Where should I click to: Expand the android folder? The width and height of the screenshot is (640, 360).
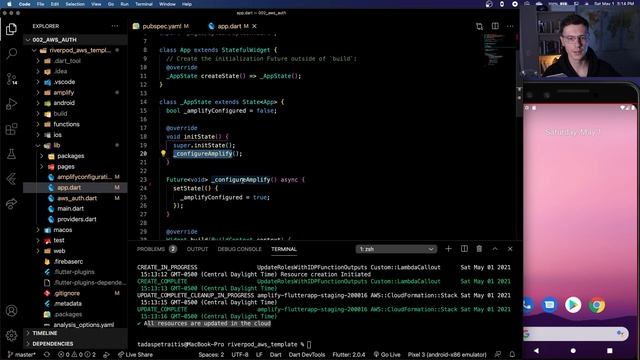pos(76,103)
